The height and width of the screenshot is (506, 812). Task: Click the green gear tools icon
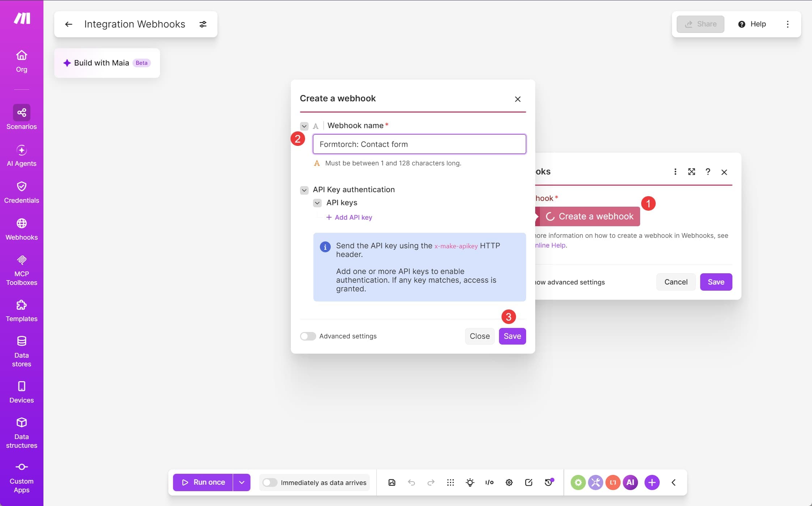(578, 482)
